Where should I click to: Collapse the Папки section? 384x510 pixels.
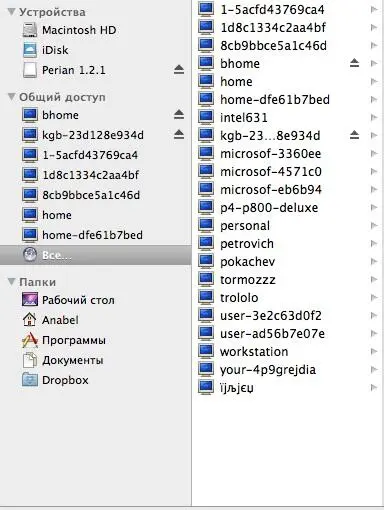tap(11, 282)
